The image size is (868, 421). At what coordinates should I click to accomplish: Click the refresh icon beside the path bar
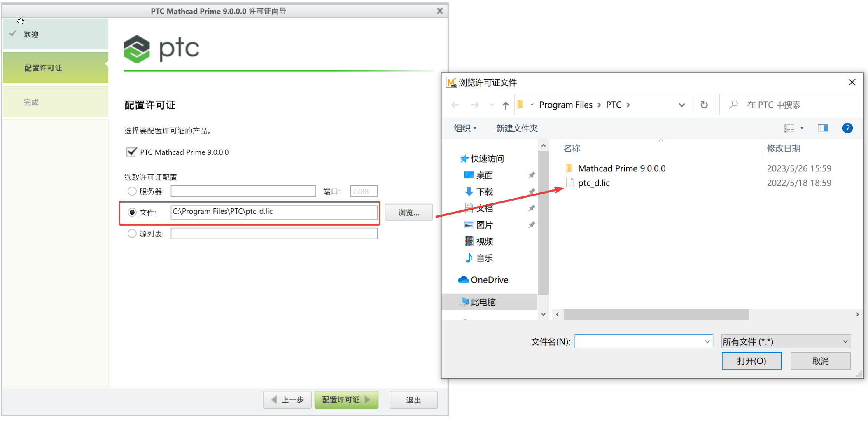pyautogui.click(x=704, y=105)
